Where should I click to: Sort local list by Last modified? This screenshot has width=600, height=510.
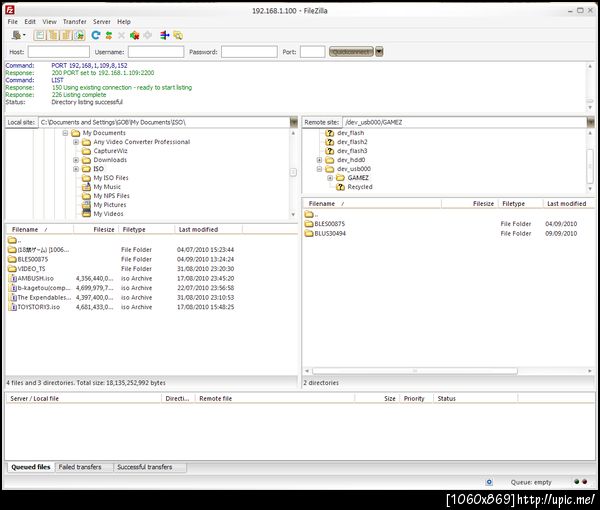click(209, 230)
